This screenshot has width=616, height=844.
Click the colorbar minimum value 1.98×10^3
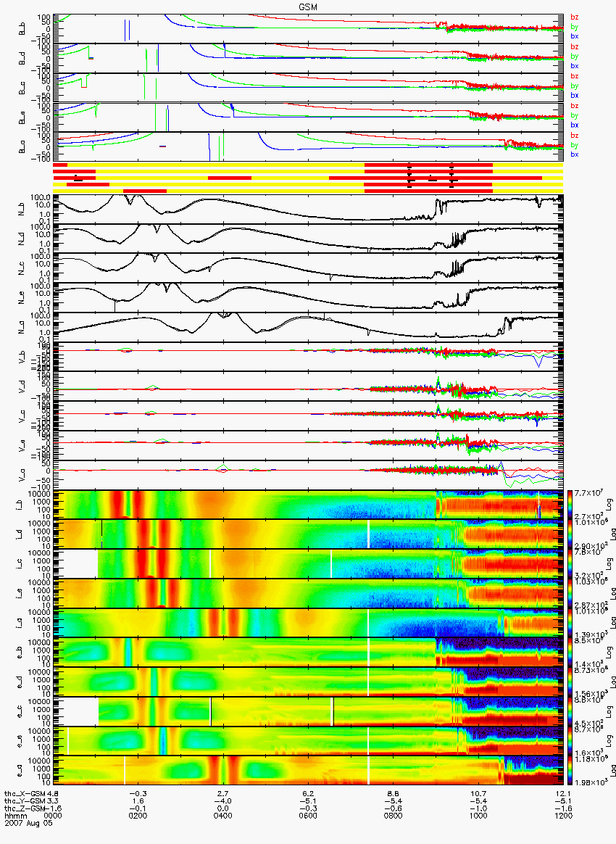590,782
